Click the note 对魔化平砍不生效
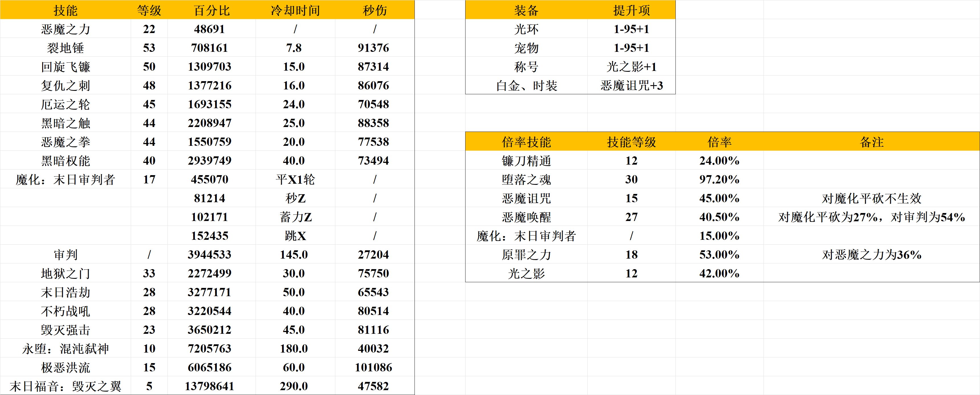Viewport: 980px width, 395px height. [x=871, y=198]
